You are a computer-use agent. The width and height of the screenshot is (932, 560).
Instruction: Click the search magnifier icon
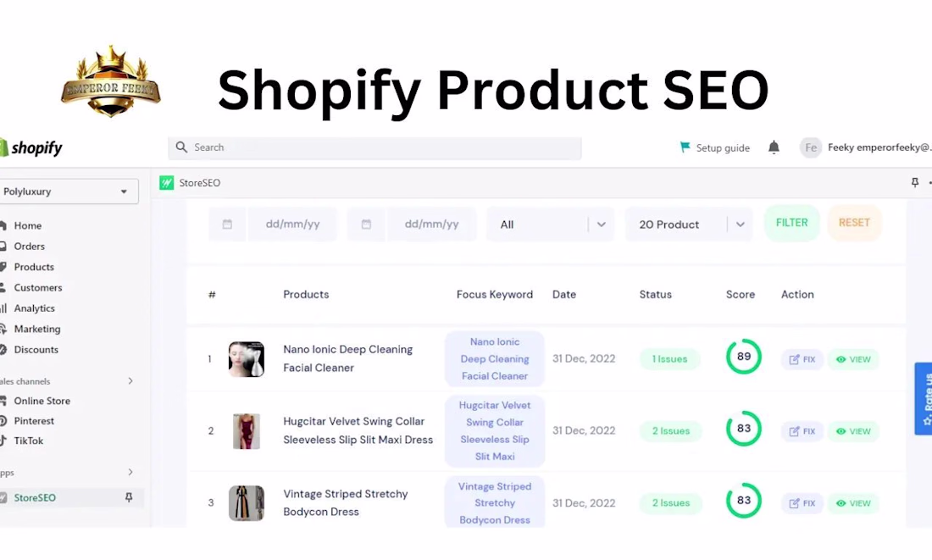point(181,147)
